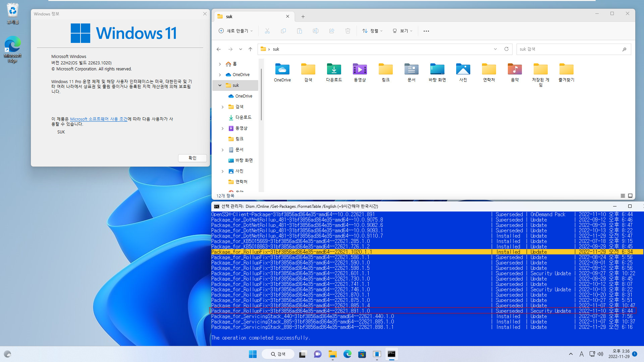Open Microsoft Store from taskbar
This screenshot has width=644, height=362.
[362, 354]
